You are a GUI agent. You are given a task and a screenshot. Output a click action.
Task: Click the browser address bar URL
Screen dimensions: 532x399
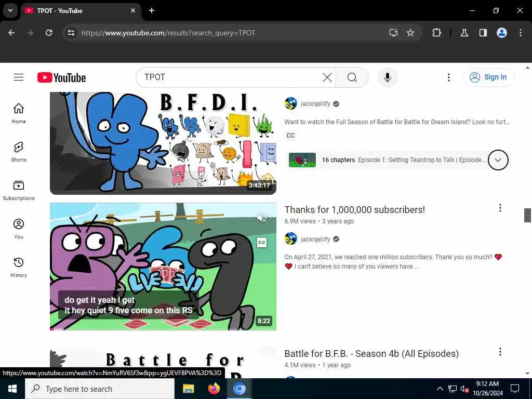168,33
